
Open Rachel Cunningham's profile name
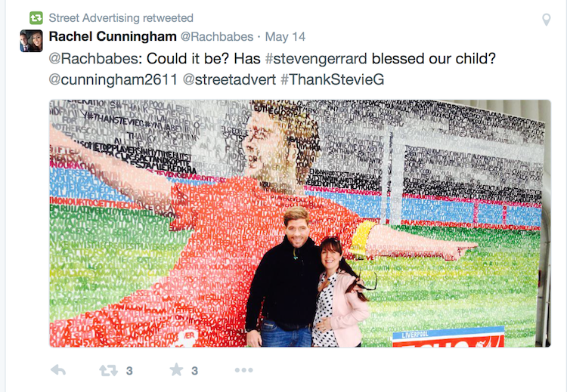[113, 36]
